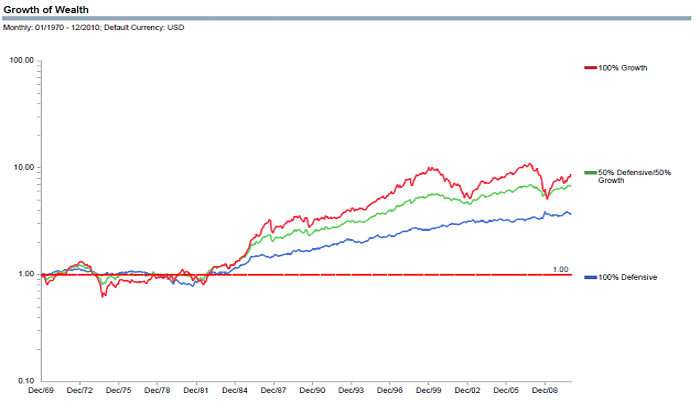Click the 1.00 y-axis label
700x420 pixels.
[x=26, y=274]
